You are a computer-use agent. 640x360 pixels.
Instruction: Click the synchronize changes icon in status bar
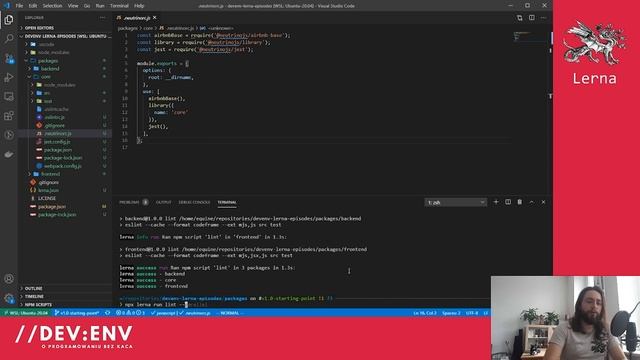108,313
